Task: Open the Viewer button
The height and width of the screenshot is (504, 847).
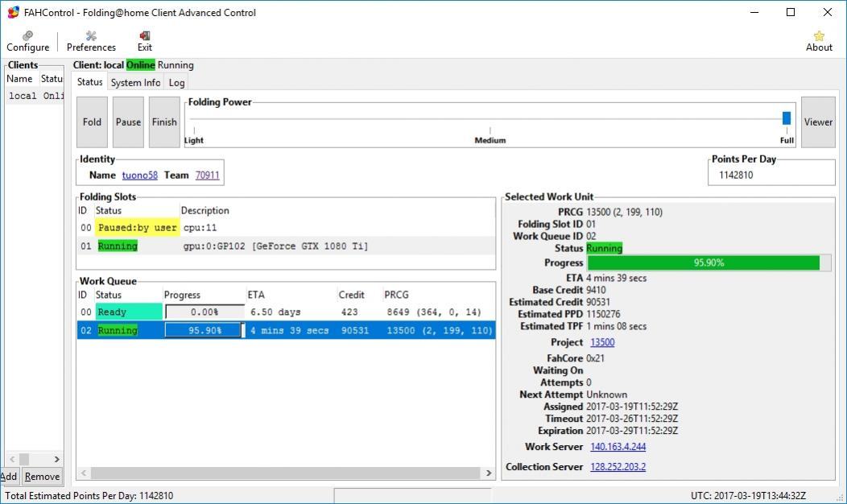Action: (818, 122)
